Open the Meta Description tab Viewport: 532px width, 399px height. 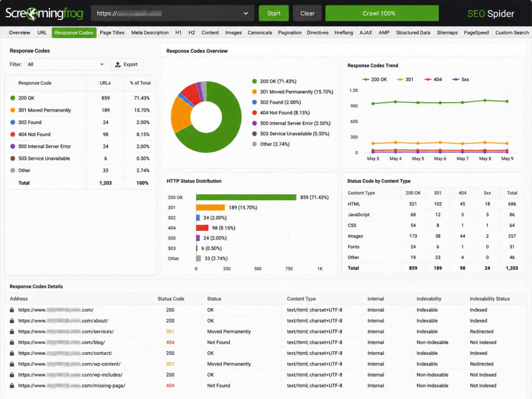pos(150,32)
